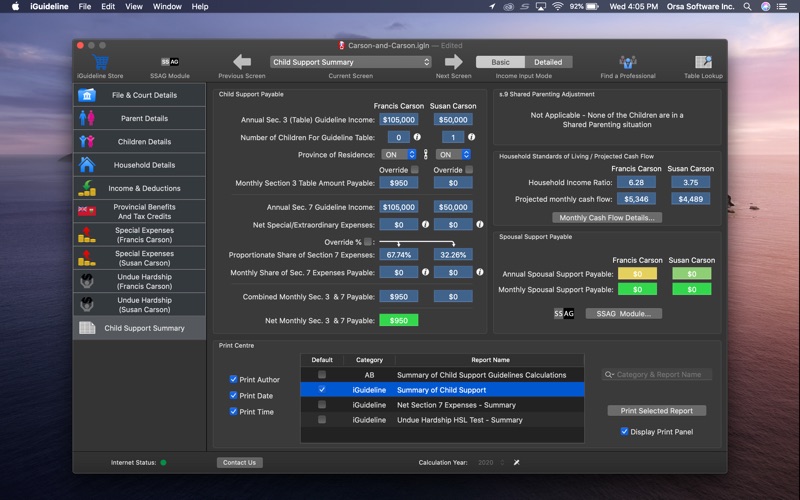Go to Previous Screen arrow
The height and width of the screenshot is (500, 800).
point(242,62)
